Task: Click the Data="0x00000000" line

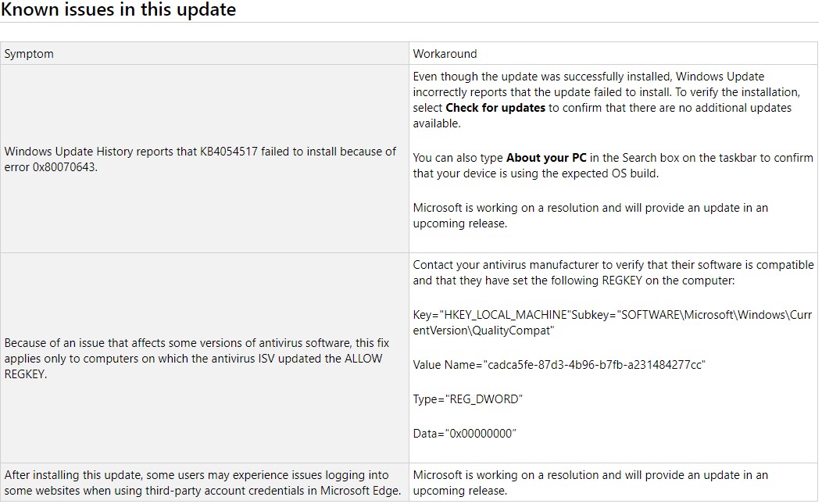Action: click(464, 434)
